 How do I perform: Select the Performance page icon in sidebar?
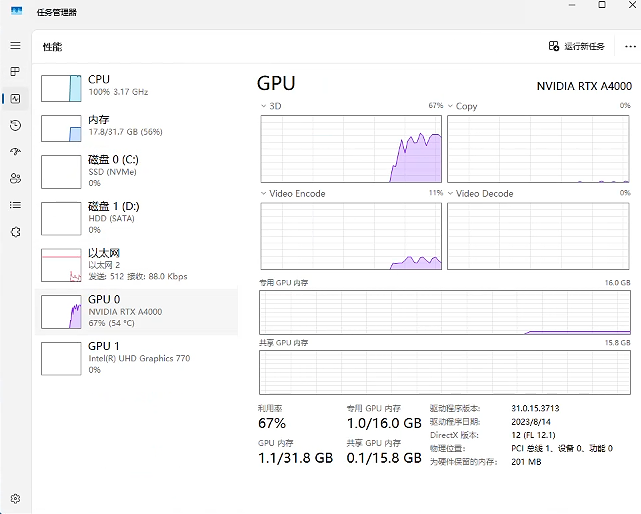tap(15, 99)
